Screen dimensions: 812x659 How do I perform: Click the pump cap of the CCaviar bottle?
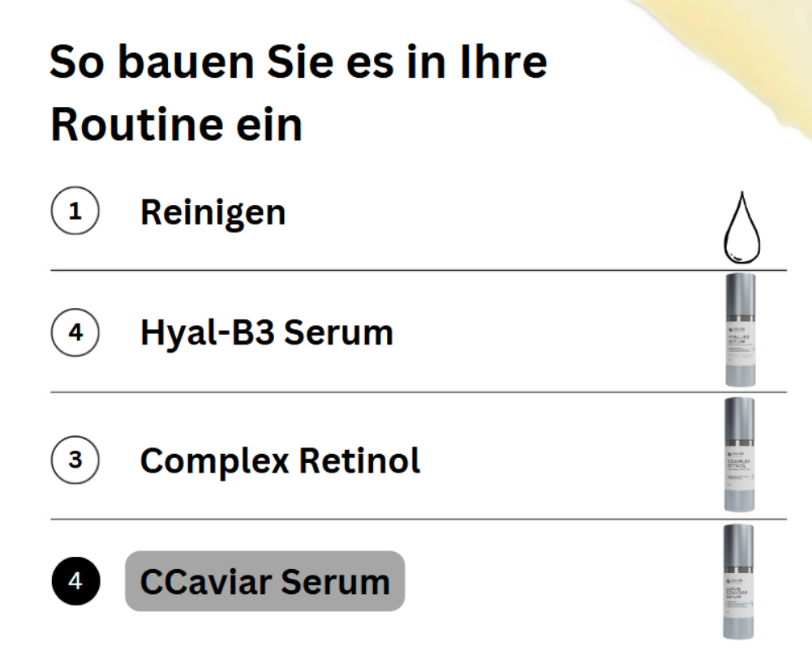(738, 540)
